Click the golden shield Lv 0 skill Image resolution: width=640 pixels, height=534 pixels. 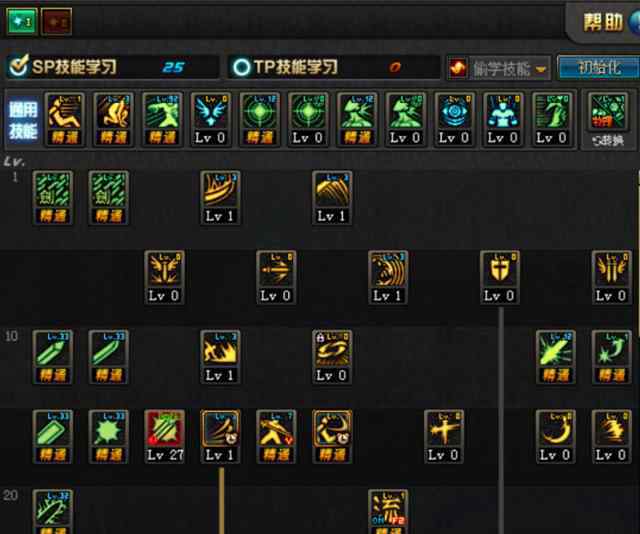point(500,277)
